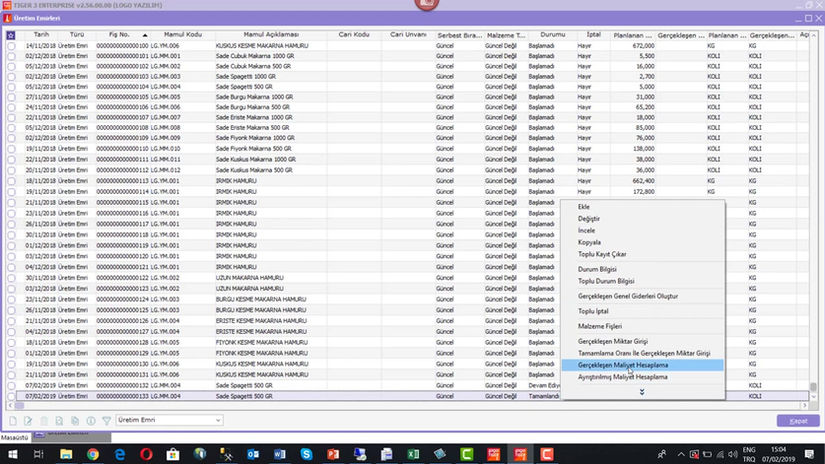Choose Durum Bilgisi from context menu
Screen dimensions: 825x464
click(597, 269)
